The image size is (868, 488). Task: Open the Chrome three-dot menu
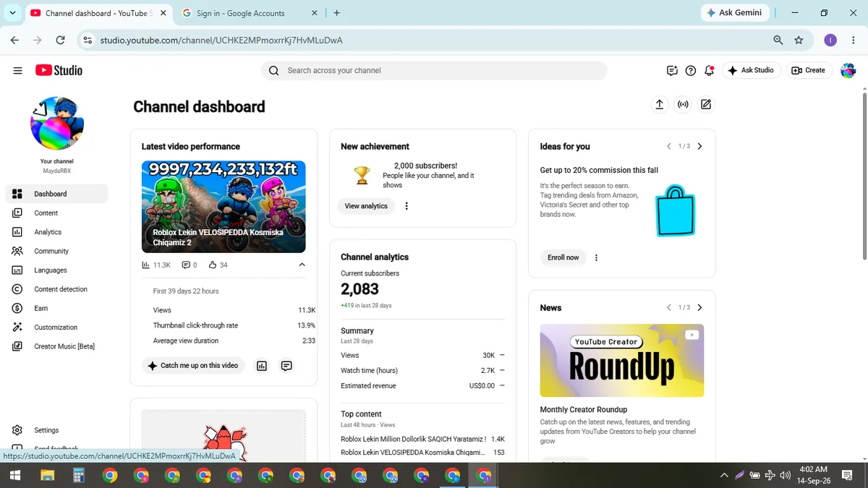(x=852, y=40)
